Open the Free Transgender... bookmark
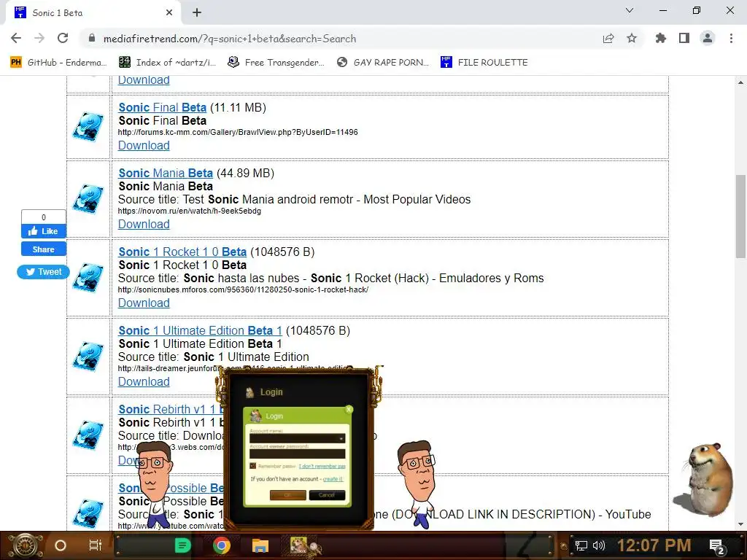The height and width of the screenshot is (560, 747). 276,63
